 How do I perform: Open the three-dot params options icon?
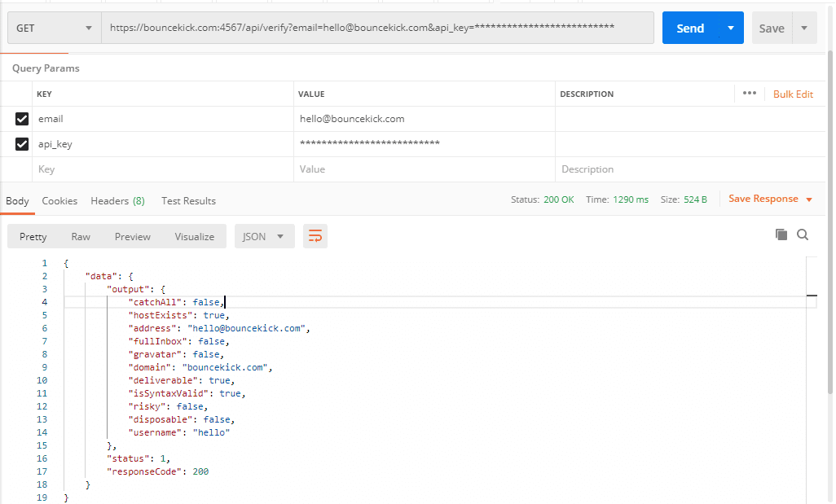point(749,94)
